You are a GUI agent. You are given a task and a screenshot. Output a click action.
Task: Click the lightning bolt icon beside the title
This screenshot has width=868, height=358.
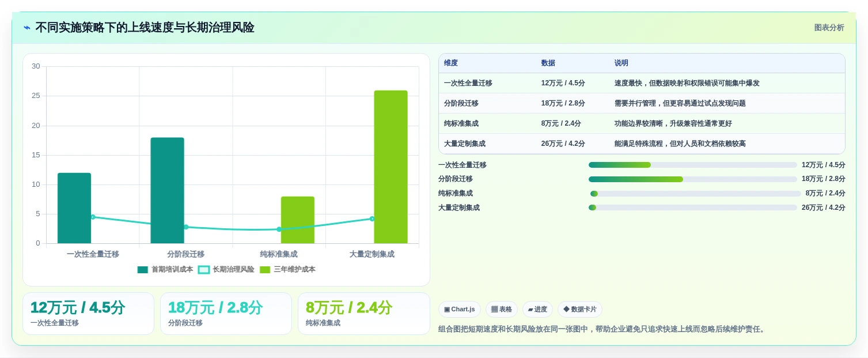pyautogui.click(x=27, y=28)
